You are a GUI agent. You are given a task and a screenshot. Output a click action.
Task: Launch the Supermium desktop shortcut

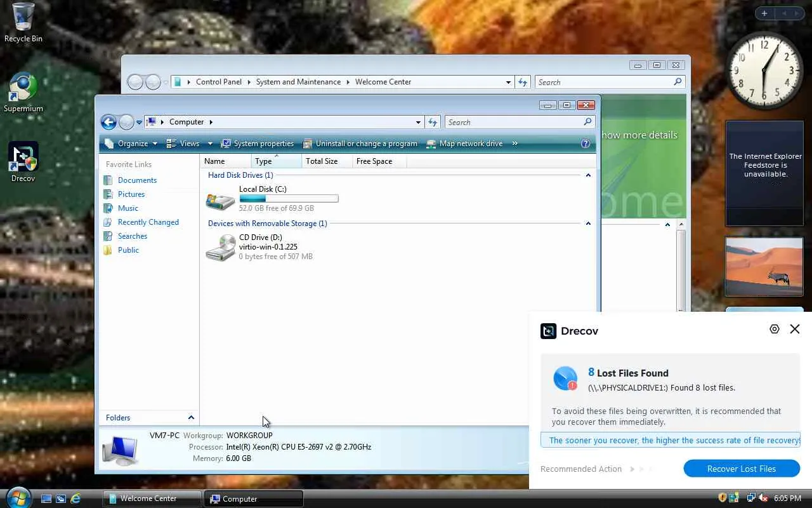[23, 93]
